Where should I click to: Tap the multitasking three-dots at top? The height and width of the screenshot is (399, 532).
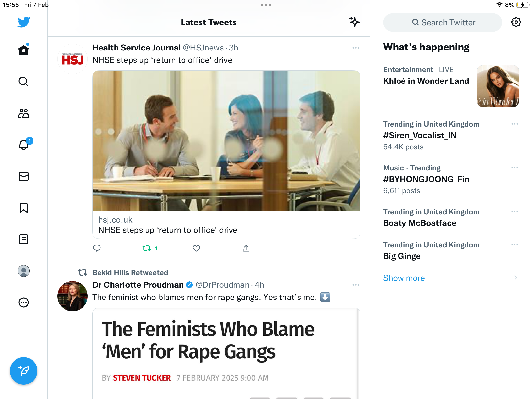coord(266,5)
